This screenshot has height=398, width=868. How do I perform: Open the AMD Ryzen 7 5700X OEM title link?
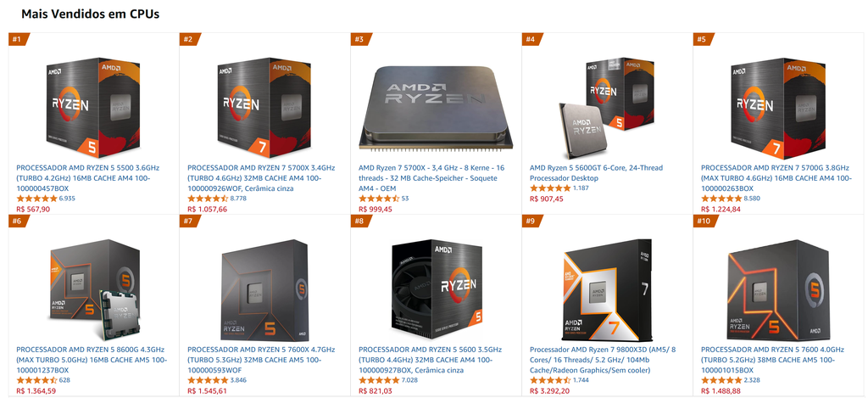pyautogui.click(x=431, y=178)
